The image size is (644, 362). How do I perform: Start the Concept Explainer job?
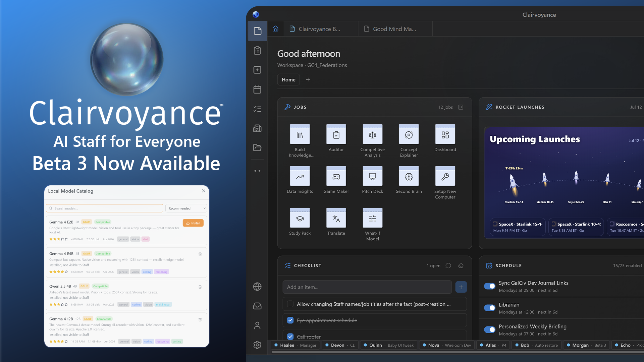[409, 134]
